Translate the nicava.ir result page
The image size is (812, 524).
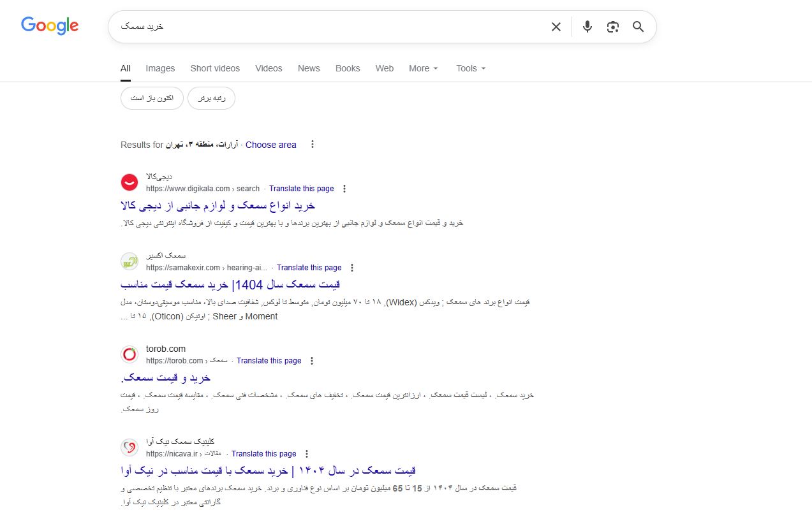[x=263, y=454]
